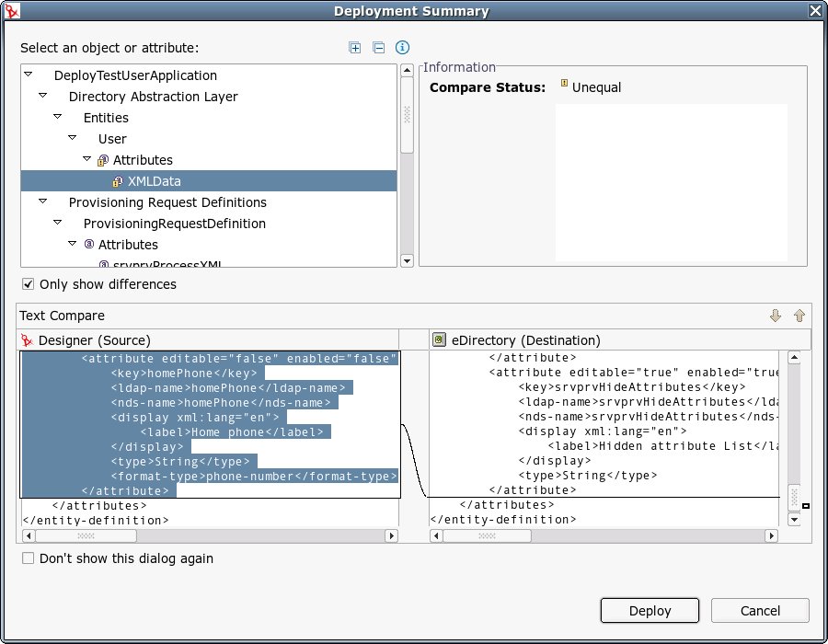Select the XMLData tree item
Screen dimensions: 828x644
coord(209,181)
